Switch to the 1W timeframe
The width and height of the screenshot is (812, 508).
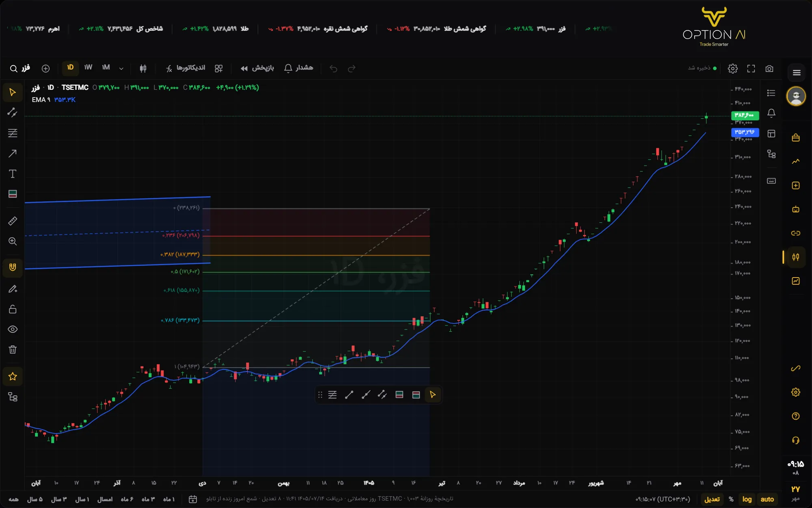(88, 67)
